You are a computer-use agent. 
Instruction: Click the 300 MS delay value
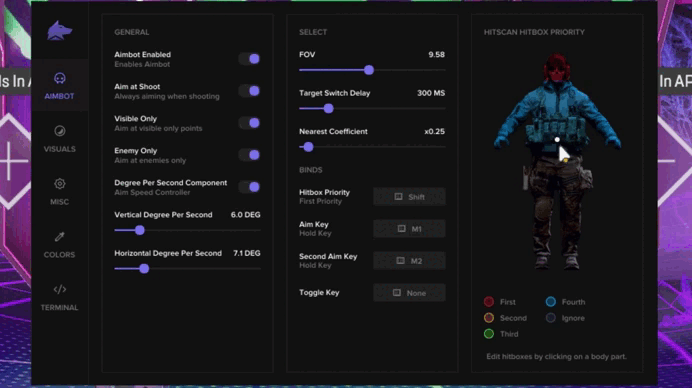click(x=431, y=93)
